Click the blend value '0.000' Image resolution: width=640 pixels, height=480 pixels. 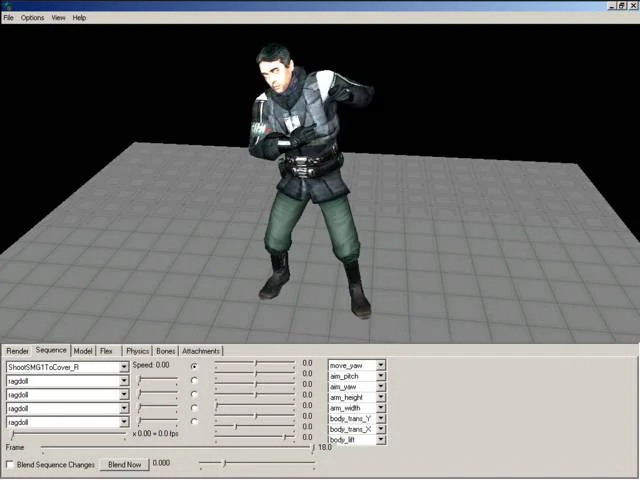pyautogui.click(x=161, y=463)
